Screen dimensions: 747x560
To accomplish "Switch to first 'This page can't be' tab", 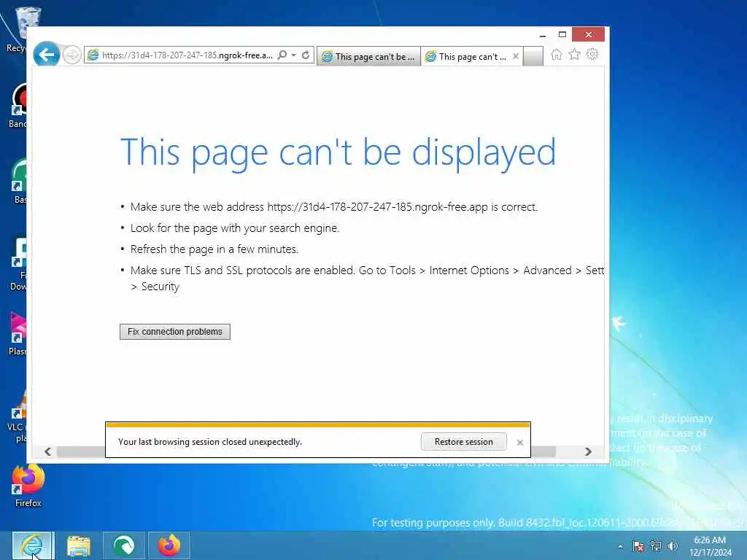I will (368, 57).
